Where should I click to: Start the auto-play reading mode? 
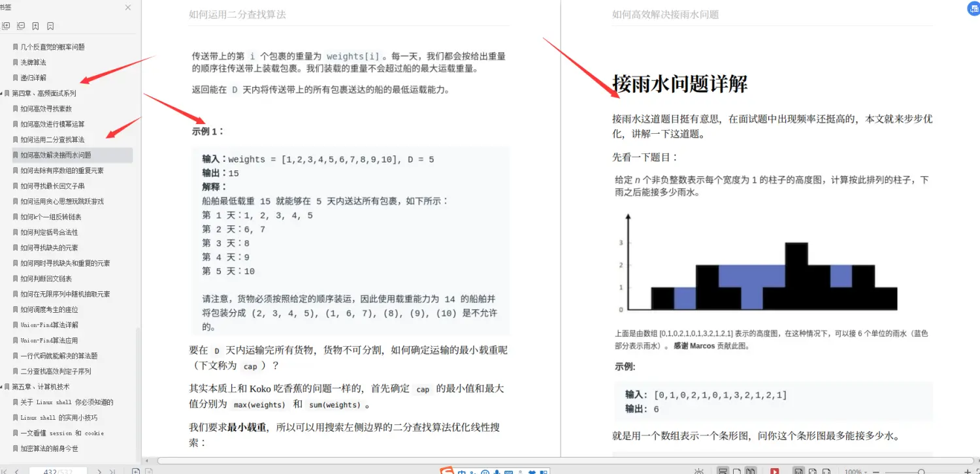(x=776, y=471)
